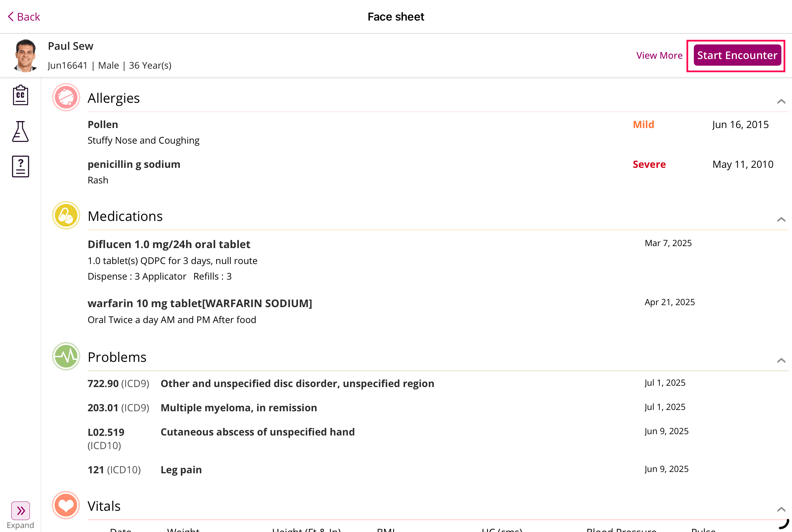Screen dimensions: 792x532
Task: Open the lab flask icon in sidebar
Action: click(x=20, y=132)
